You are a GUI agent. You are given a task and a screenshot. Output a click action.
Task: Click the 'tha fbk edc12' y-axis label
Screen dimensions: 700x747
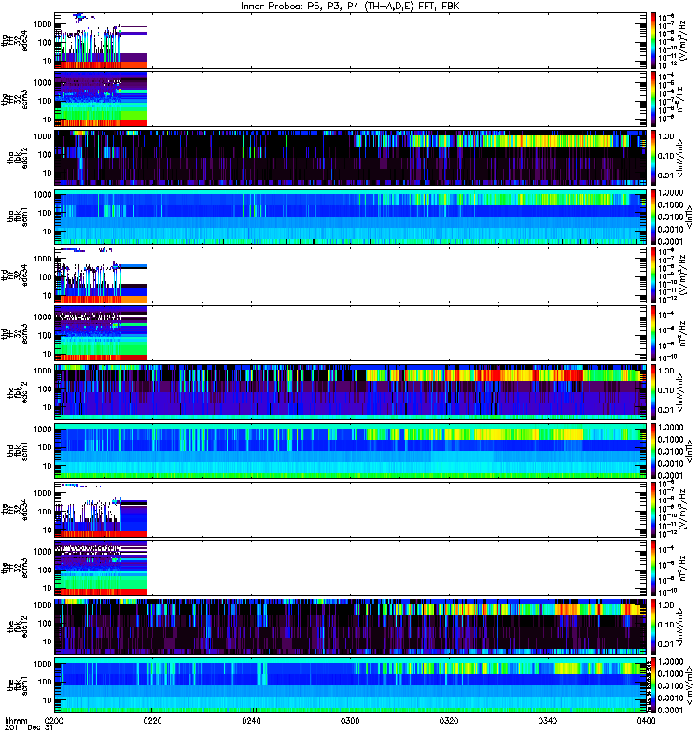pyautogui.click(x=18, y=158)
